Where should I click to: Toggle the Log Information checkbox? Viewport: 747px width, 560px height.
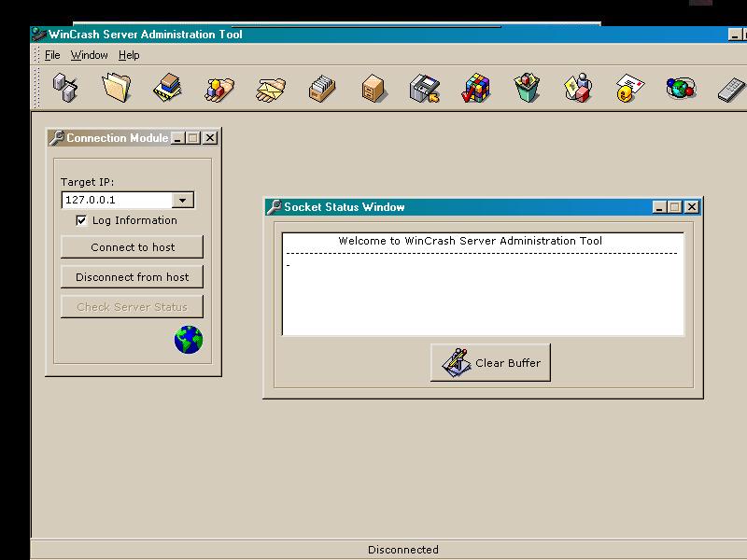click(x=81, y=220)
